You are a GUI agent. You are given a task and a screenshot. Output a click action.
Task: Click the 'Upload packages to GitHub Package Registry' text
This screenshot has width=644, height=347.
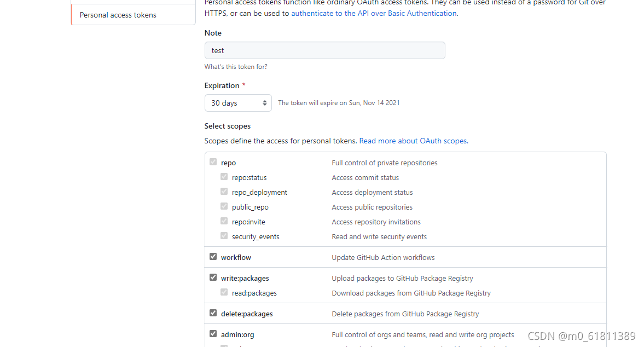point(403,279)
